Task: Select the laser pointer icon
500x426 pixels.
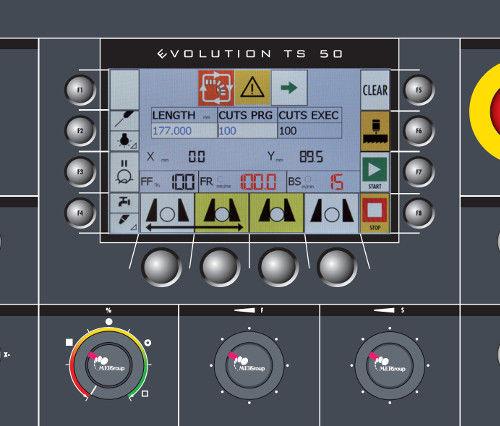Action: (x=125, y=120)
